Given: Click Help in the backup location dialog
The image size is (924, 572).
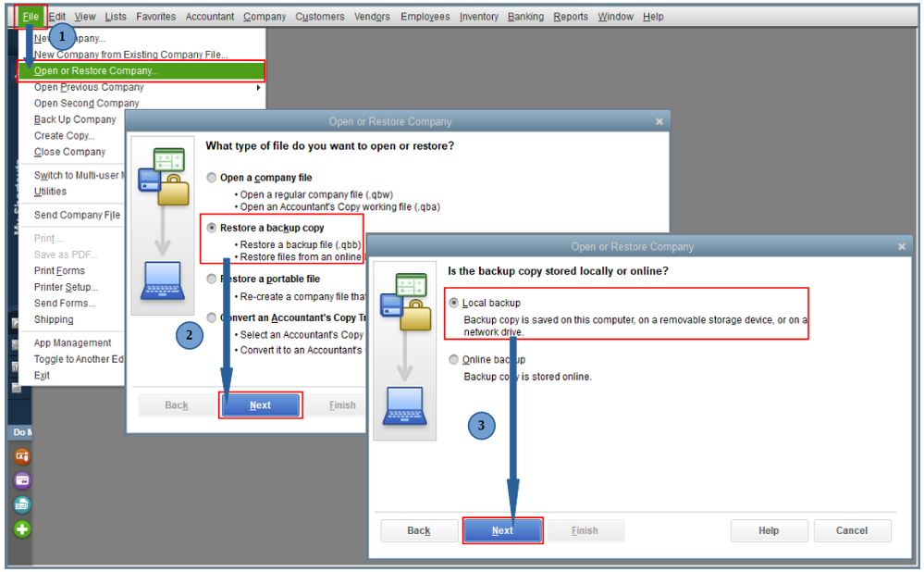Looking at the screenshot, I should [769, 530].
